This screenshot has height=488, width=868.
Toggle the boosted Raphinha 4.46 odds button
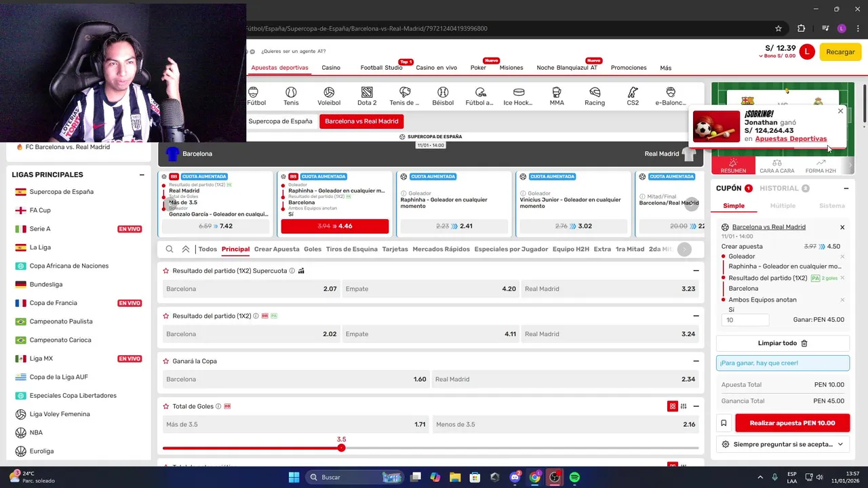(x=334, y=226)
